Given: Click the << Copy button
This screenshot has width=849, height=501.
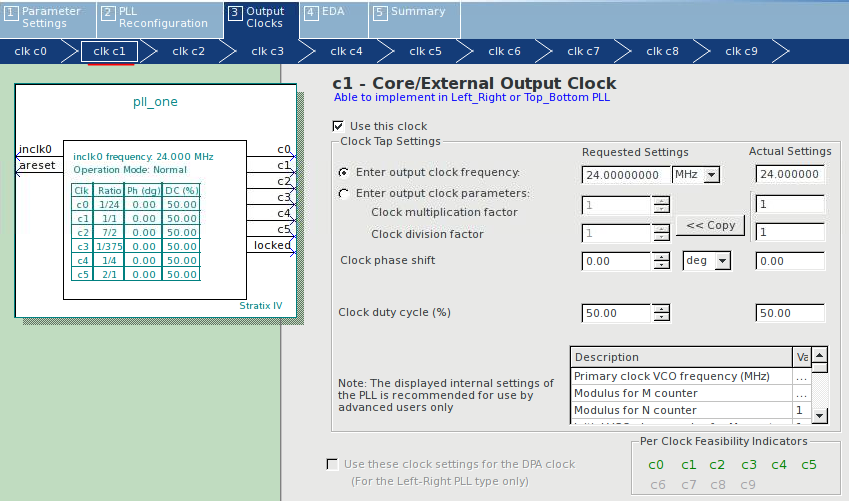Looking at the screenshot, I should click(x=710, y=225).
